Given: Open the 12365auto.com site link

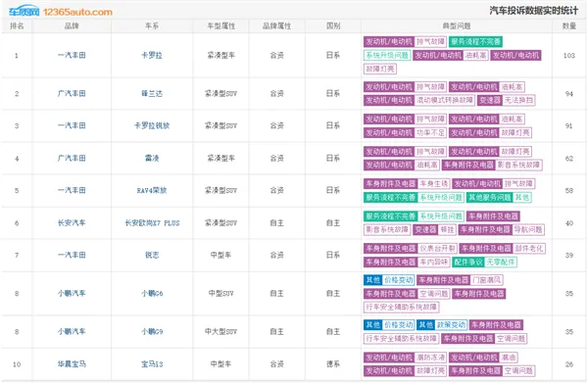Looking at the screenshot, I should (x=77, y=12).
